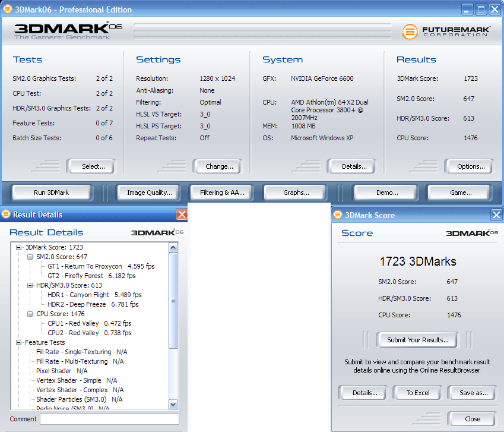Image resolution: width=504 pixels, height=432 pixels.
Task: Collapse the HDR/SM3.0 Score: 613 node
Action: pyautogui.click(x=30, y=285)
